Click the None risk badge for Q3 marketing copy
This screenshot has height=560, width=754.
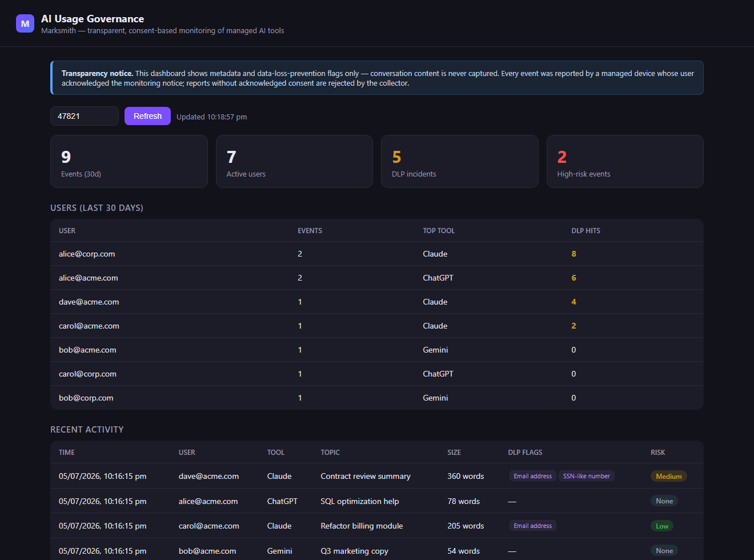pyautogui.click(x=664, y=551)
